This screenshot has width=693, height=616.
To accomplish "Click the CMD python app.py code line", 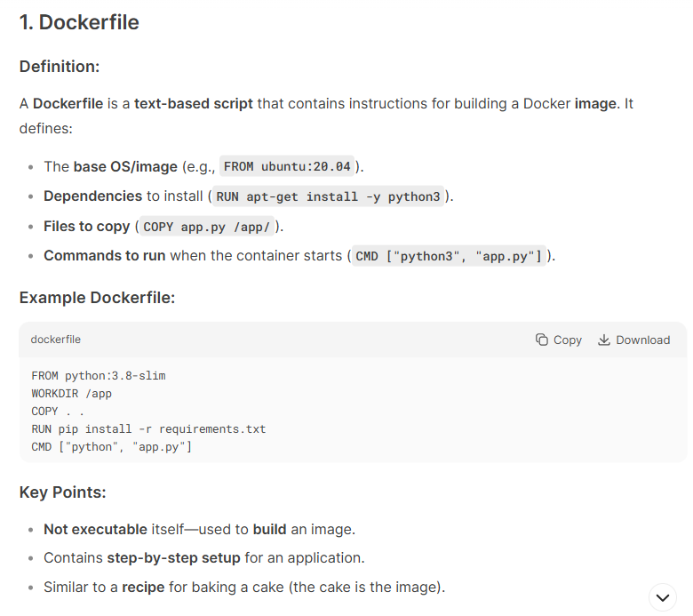I will point(111,446).
